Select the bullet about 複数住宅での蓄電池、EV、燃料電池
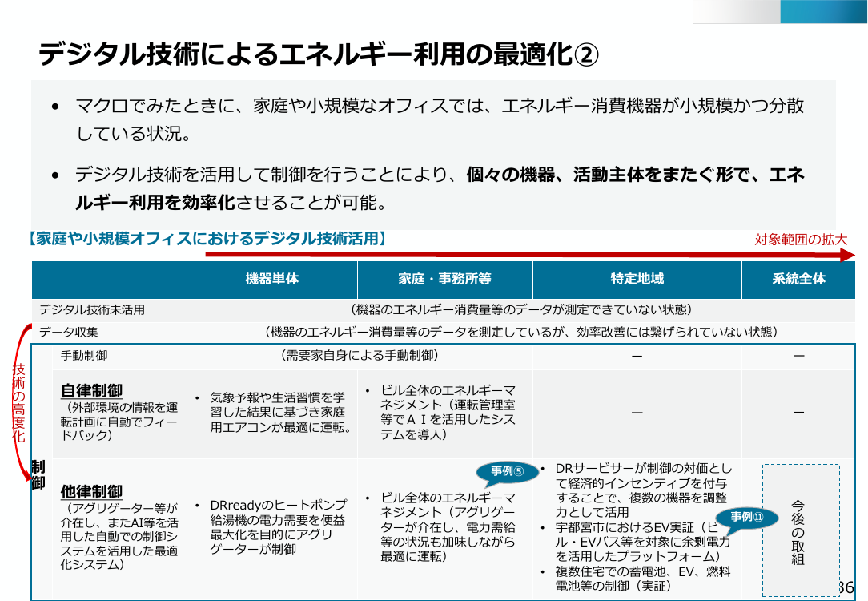This screenshot has width=868, height=601. 637,579
